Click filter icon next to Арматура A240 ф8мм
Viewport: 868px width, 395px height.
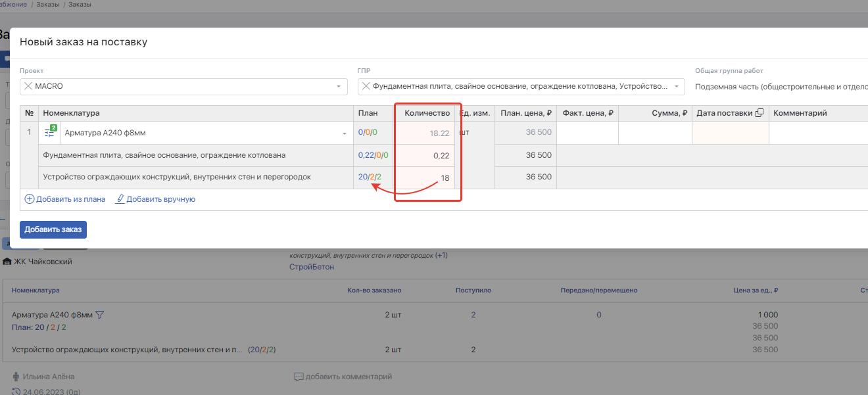100,315
